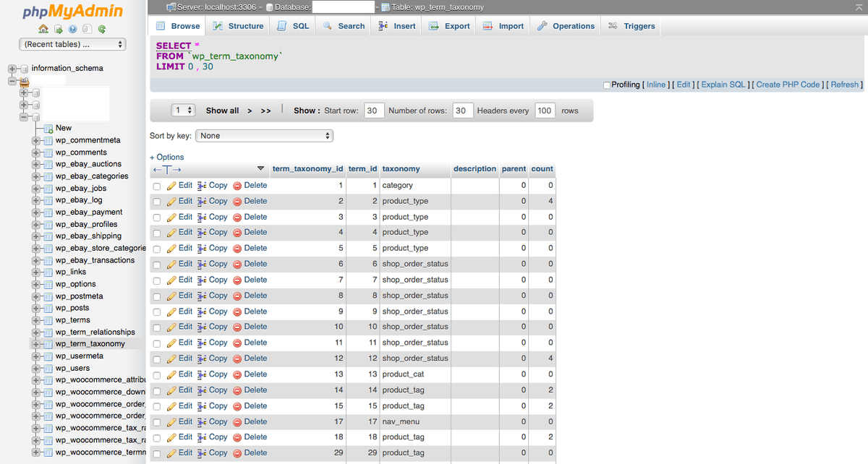This screenshot has width=868, height=464.
Task: Tick the checkbox for term_taxonomy_id 2 row
Action: tap(157, 202)
